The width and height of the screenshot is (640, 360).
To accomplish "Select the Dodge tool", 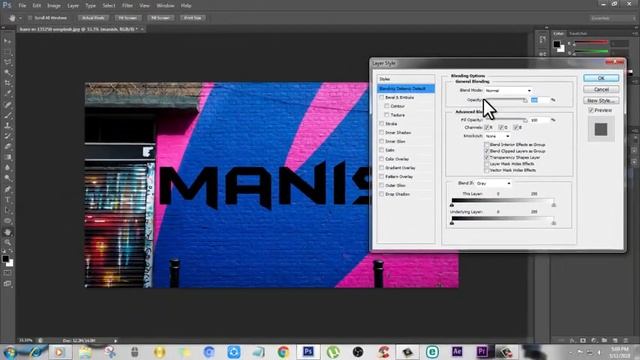I will tap(7, 179).
